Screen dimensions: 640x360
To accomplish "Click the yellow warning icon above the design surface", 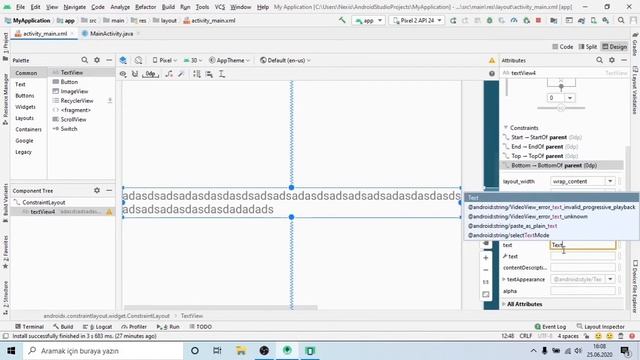I will click(x=492, y=60).
